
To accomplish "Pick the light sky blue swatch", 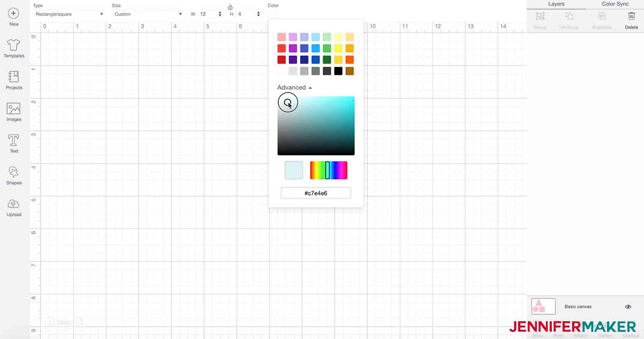I will coord(316,37).
